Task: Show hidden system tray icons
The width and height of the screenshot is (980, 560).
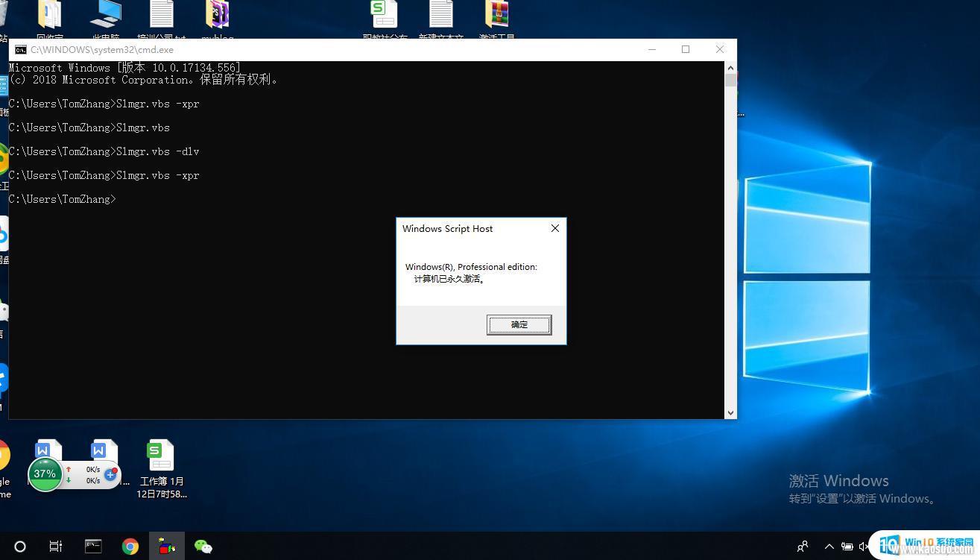Action: 829,547
